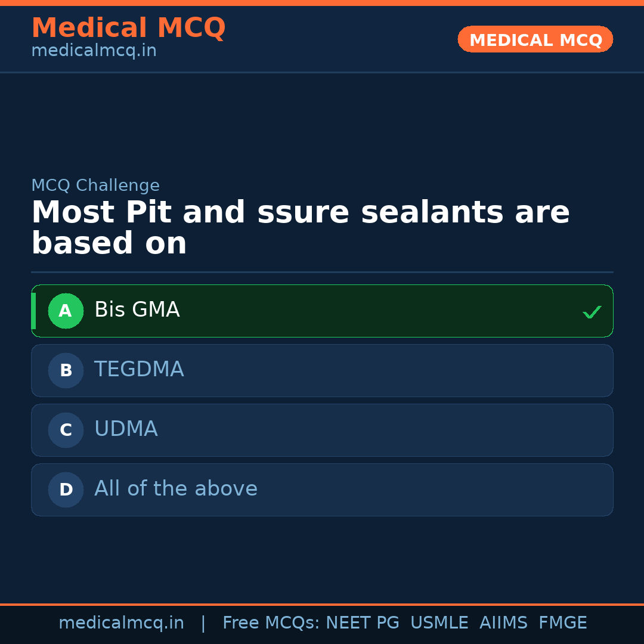Visit medicalmcq.in from the footer
The height and width of the screenshot is (644, 644).
click(122, 623)
